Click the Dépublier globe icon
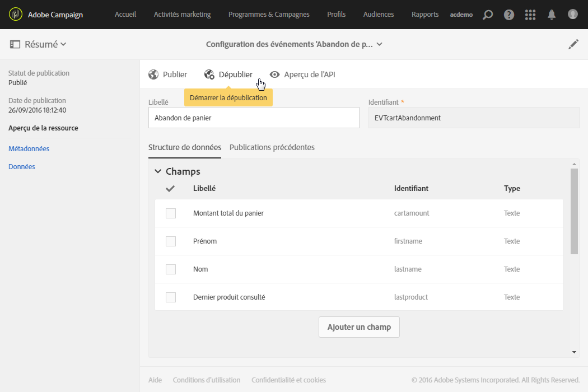This screenshot has width=588, height=392. click(209, 74)
